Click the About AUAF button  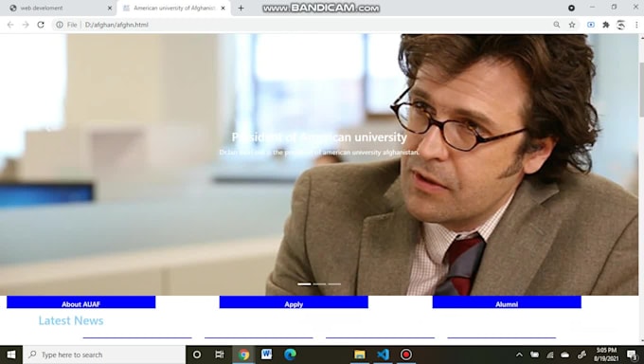tap(80, 302)
